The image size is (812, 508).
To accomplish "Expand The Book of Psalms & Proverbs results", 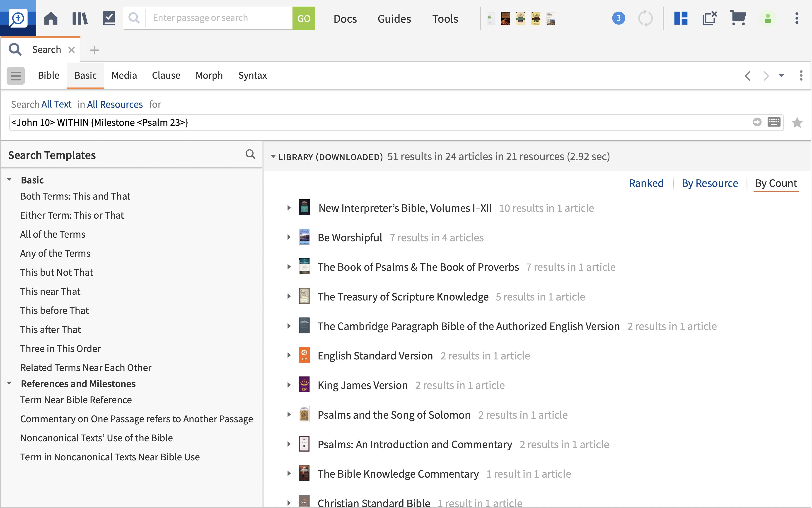I will [x=289, y=267].
